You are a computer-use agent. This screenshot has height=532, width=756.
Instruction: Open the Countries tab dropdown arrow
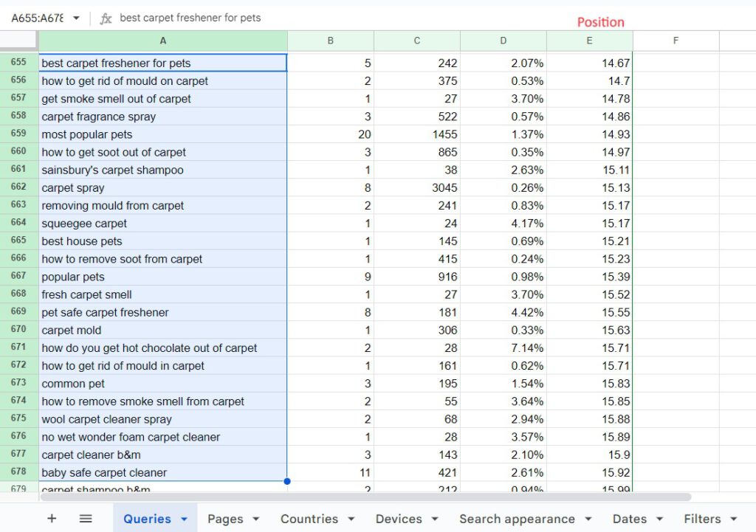[x=351, y=519]
